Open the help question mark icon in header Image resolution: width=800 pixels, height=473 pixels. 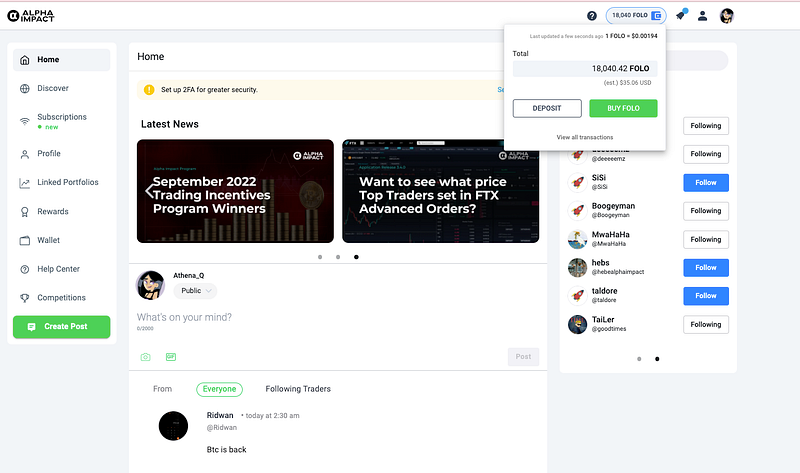point(592,16)
